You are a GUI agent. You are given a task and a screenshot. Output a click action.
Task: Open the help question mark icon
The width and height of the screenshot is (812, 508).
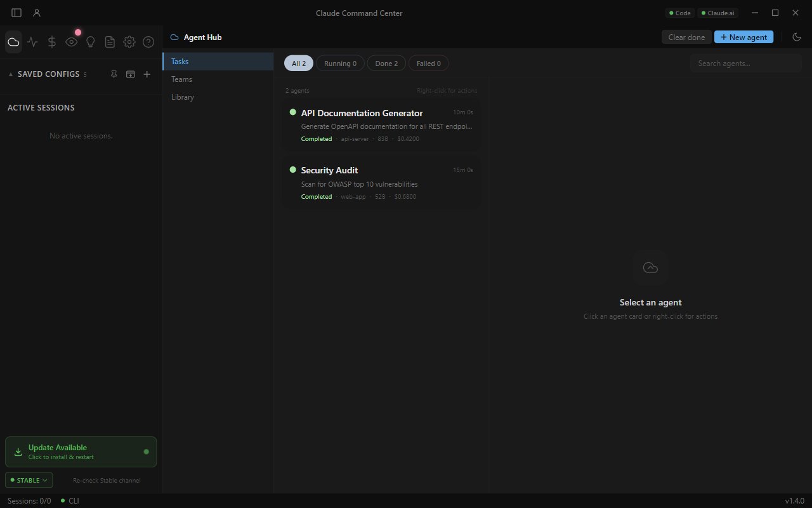(x=148, y=42)
